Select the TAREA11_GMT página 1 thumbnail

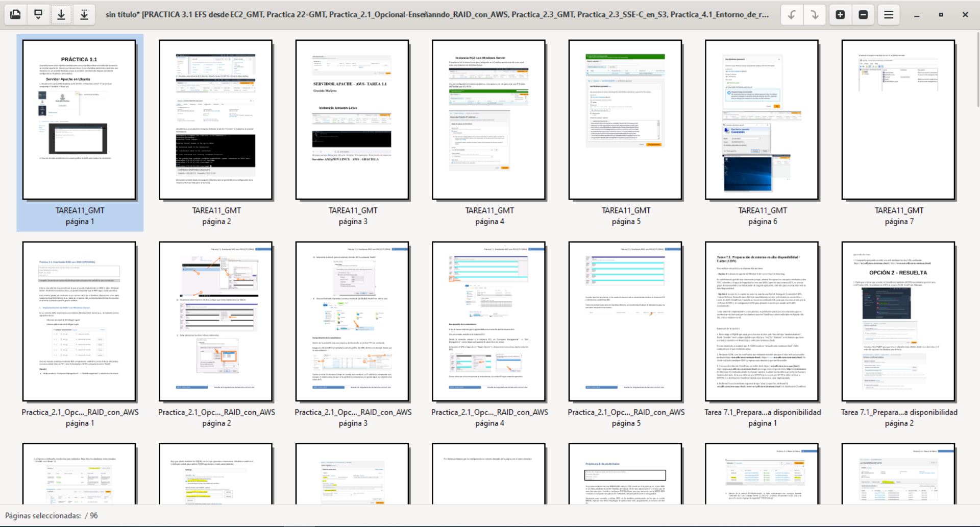tap(79, 119)
